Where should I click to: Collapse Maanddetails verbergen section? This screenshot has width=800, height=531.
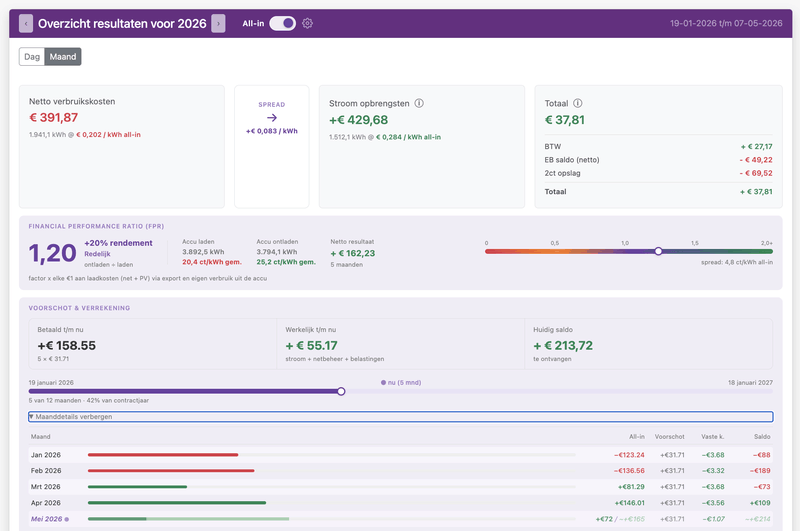[401, 417]
